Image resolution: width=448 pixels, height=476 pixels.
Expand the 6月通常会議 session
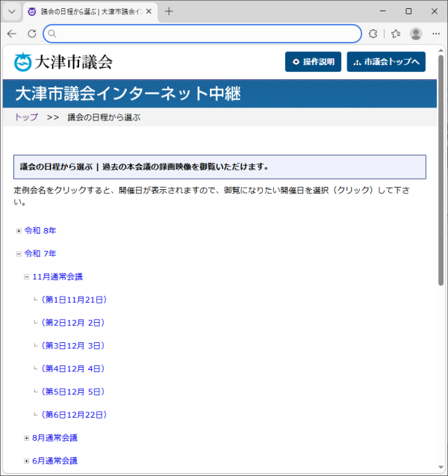26,461
